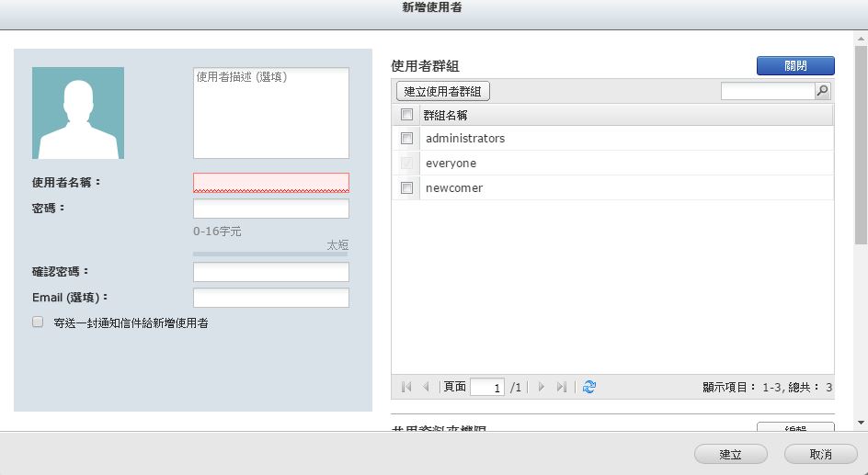Click the refresh icon in group pagination bar
Image resolution: width=868 pixels, height=475 pixels.
(589, 387)
